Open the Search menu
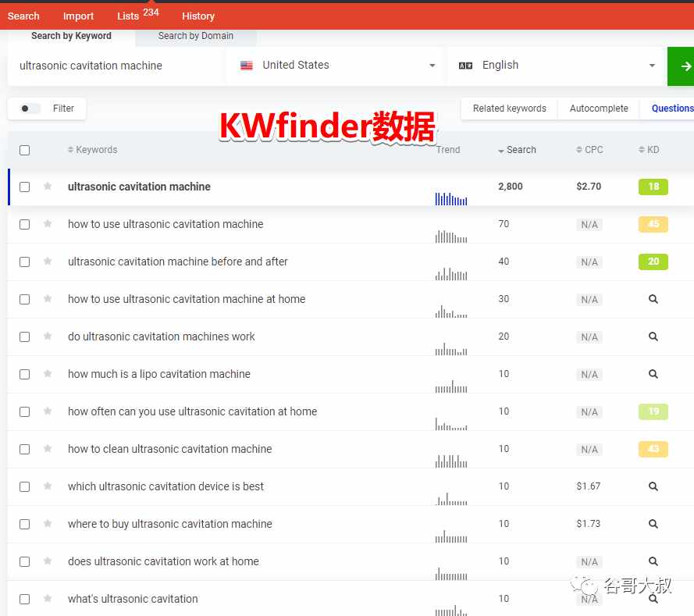 point(23,16)
